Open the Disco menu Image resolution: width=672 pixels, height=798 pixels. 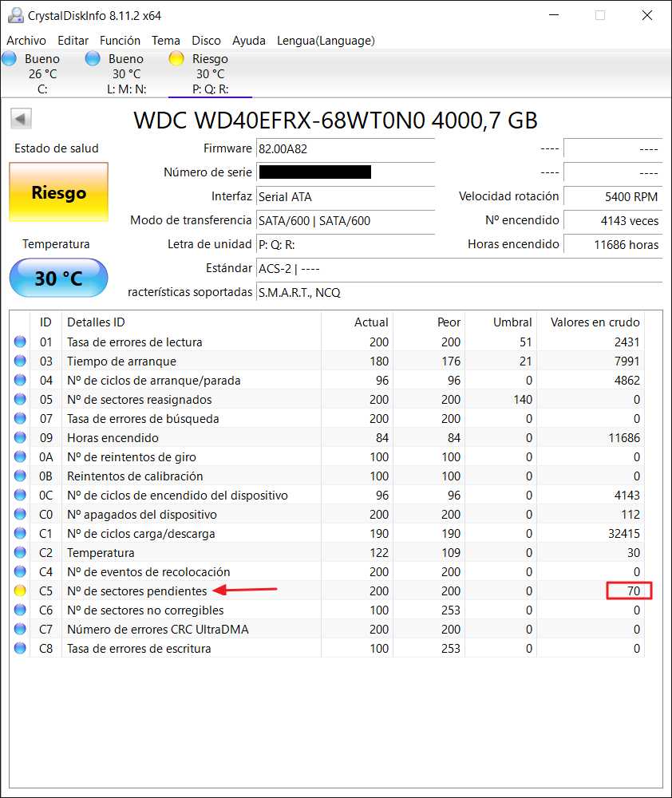pos(206,40)
